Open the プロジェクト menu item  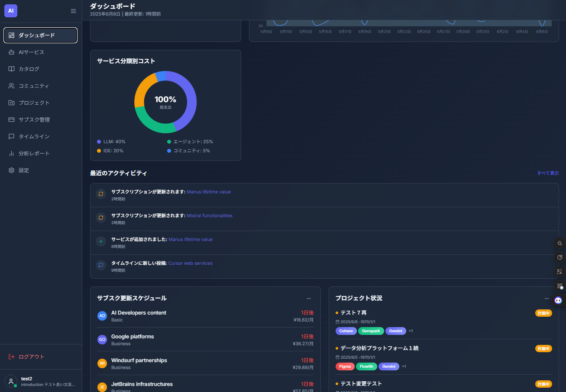(34, 103)
